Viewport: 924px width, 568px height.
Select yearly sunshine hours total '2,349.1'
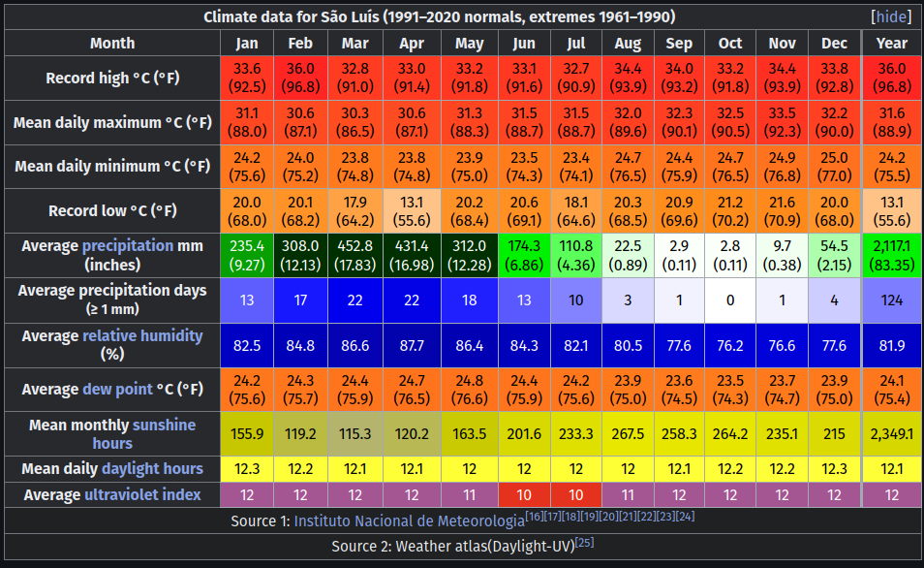(892, 433)
